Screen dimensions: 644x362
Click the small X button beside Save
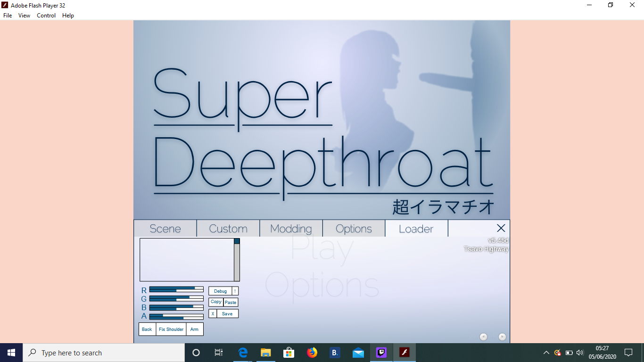point(213,314)
